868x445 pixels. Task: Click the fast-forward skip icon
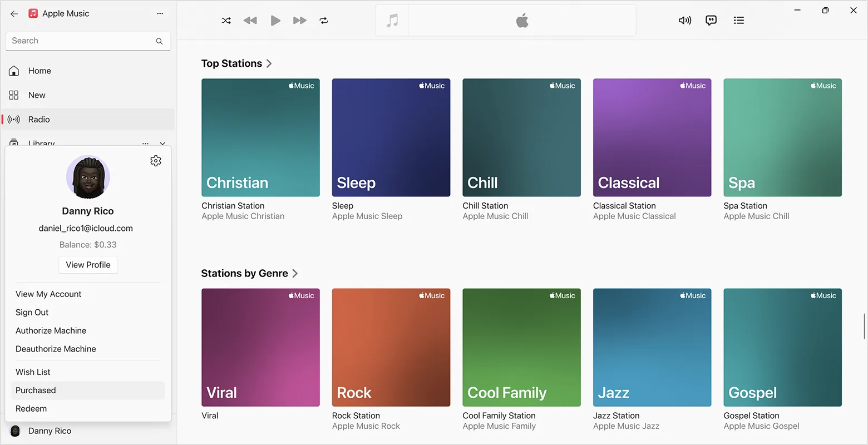click(299, 21)
